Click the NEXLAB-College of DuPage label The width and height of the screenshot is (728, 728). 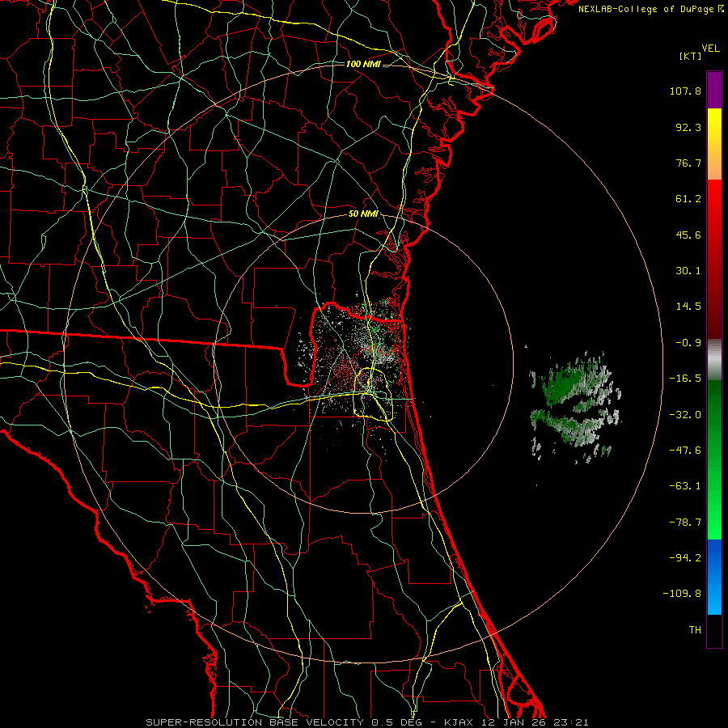(x=646, y=9)
